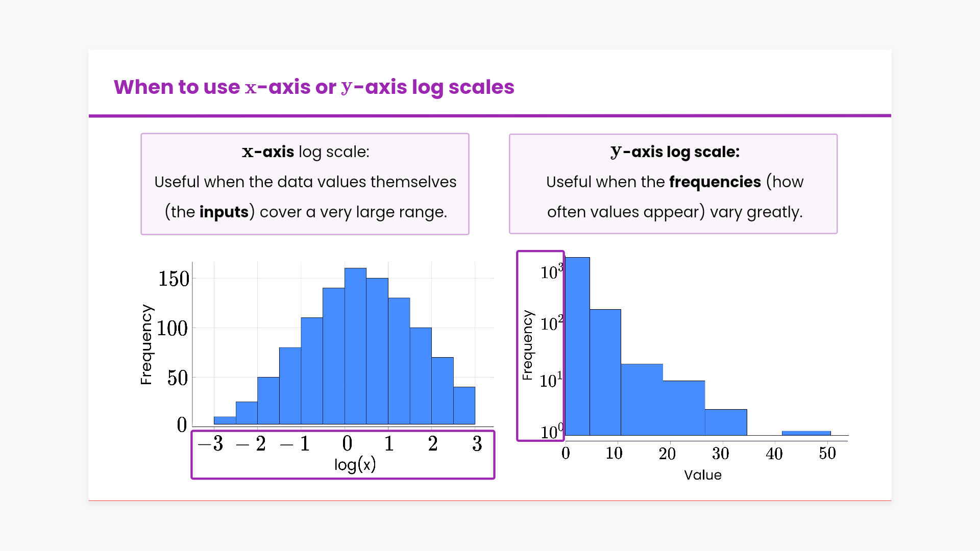Click the left chart's Frequency axis label
Screen dimensions: 980x551
(146, 344)
